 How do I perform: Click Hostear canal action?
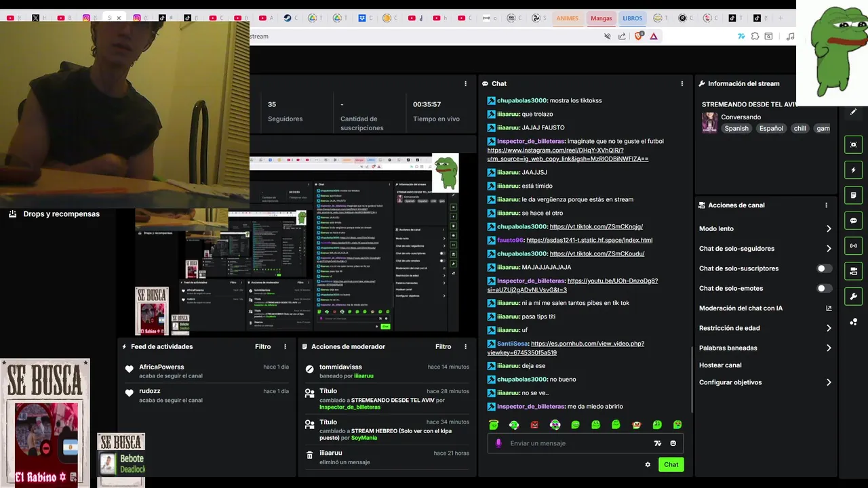coord(720,365)
